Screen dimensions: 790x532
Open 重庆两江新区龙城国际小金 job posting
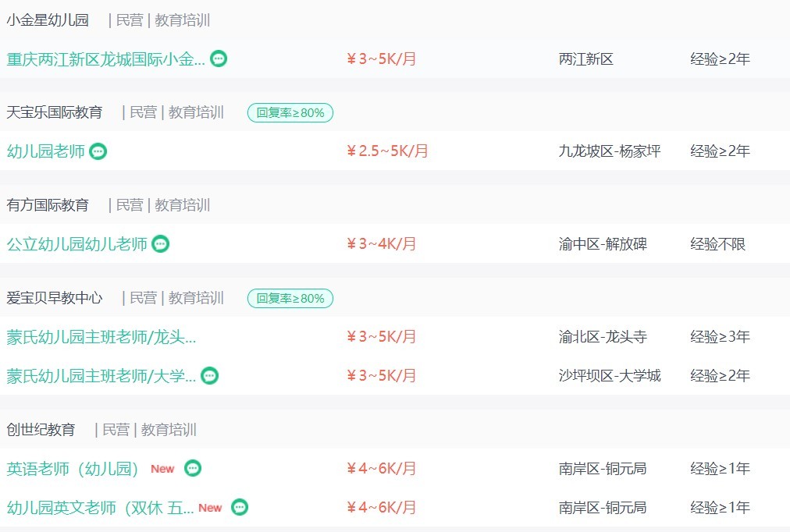[x=106, y=59]
